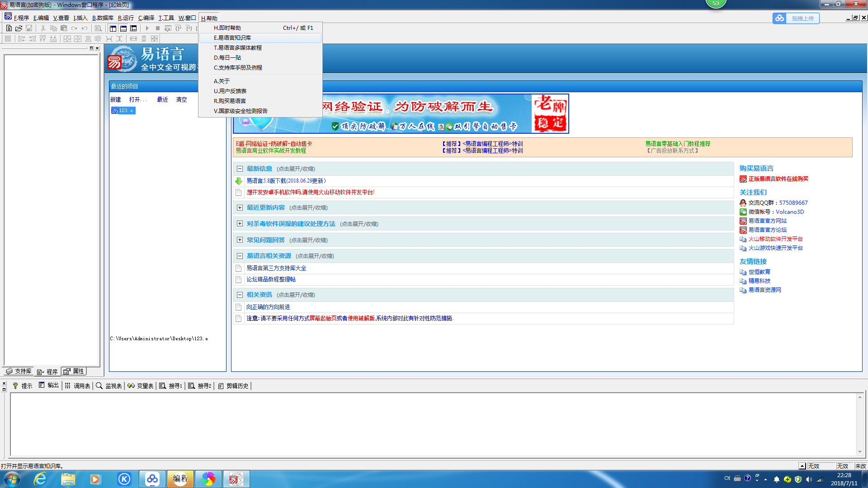This screenshot has height=488, width=868.
Task: Select E.易语言知识库 from Help menu
Action: tap(260, 38)
